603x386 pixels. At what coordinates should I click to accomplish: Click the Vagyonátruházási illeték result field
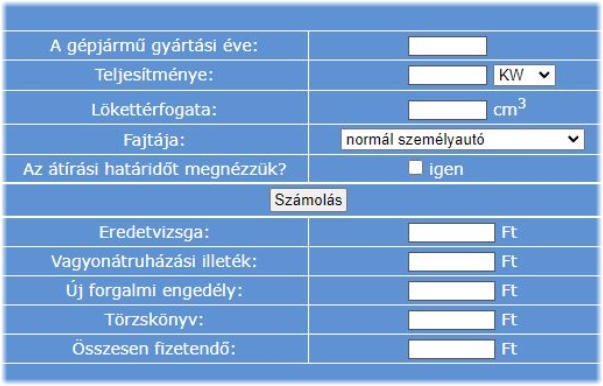point(451,262)
